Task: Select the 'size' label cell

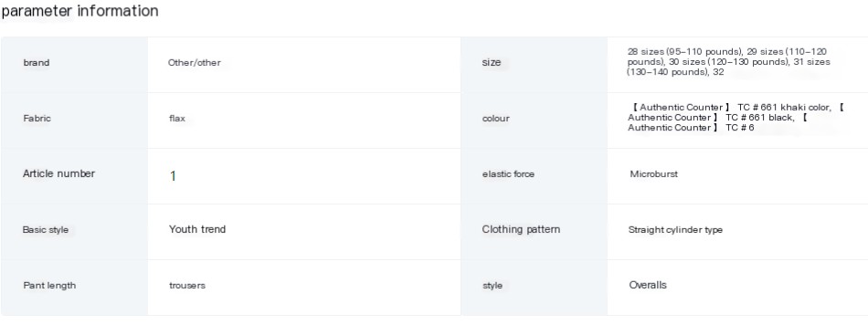Action: [x=534, y=65]
